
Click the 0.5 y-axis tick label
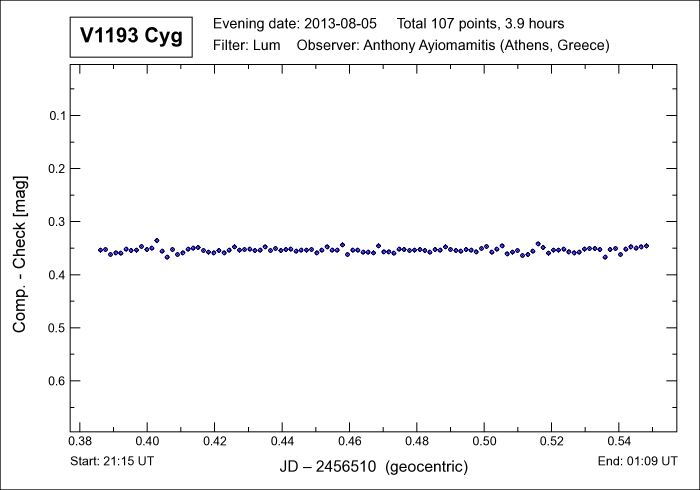click(x=57, y=328)
